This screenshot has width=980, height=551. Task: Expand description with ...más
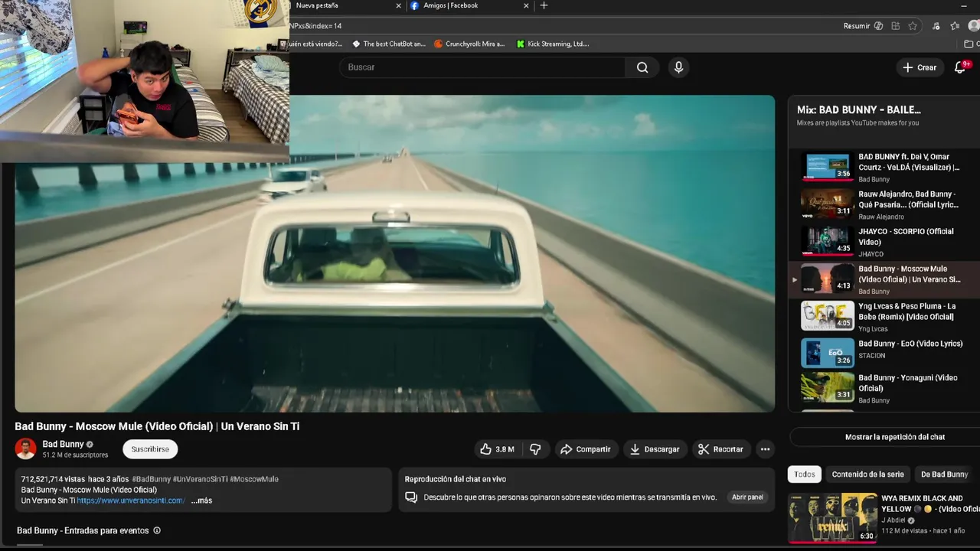click(x=201, y=500)
